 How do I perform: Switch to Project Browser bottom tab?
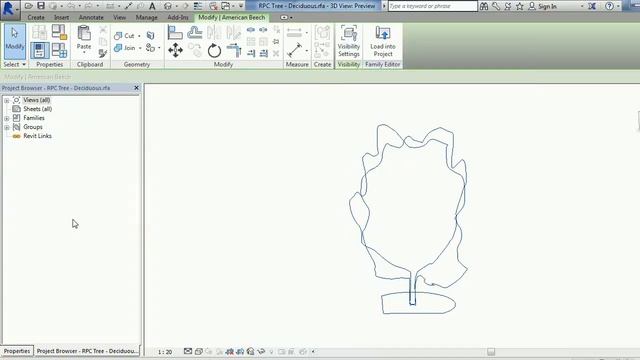click(x=87, y=351)
